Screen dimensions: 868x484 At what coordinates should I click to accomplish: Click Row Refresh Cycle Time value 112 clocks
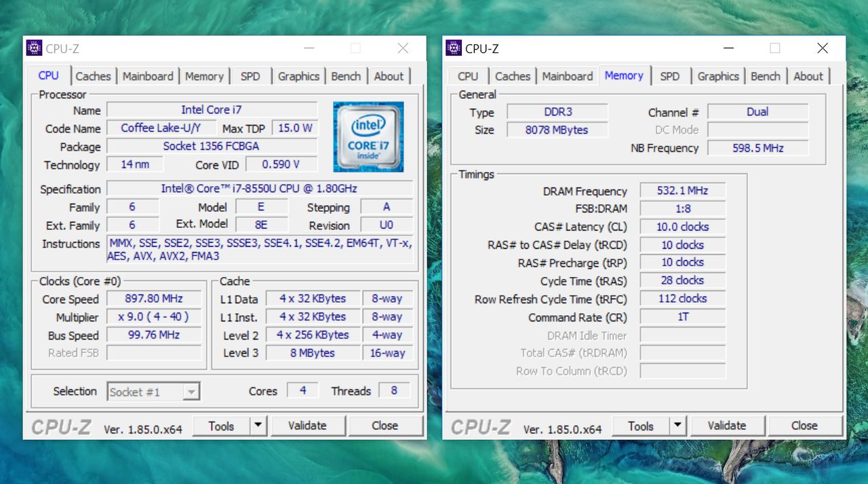pyautogui.click(x=683, y=299)
